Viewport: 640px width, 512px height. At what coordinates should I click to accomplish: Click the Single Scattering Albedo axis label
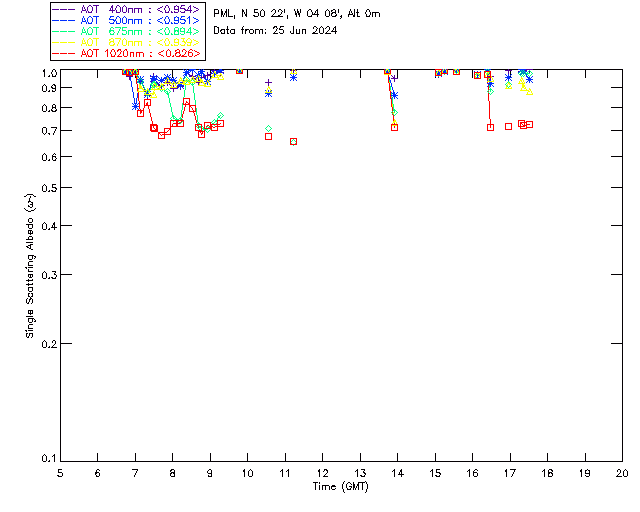coord(30,266)
